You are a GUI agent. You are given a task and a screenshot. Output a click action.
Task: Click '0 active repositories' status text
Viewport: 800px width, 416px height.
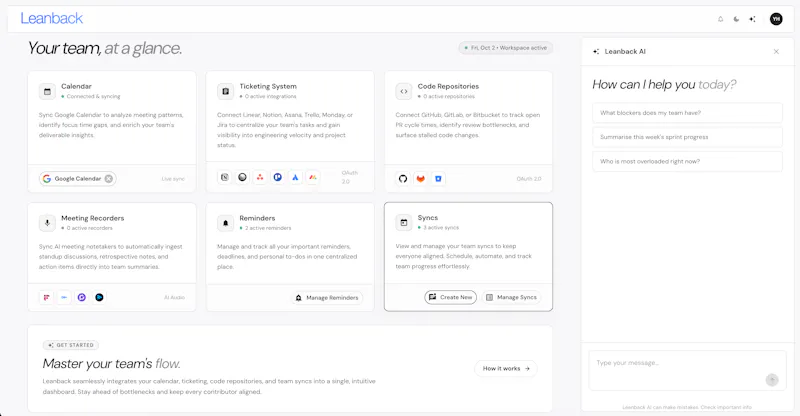click(x=449, y=96)
